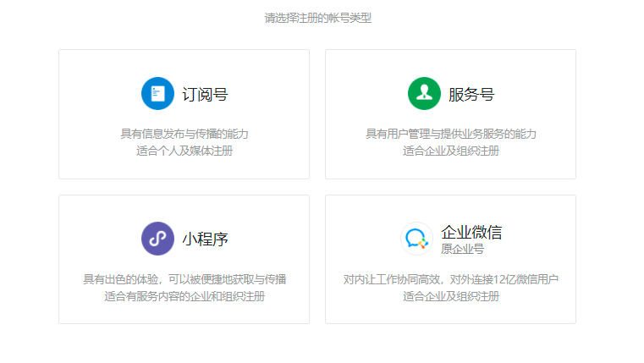Viewport: 644px width, 363px height.
Task: Click the text 具有出色的体验，可以被便捷地获取与传播
Action: point(184,279)
